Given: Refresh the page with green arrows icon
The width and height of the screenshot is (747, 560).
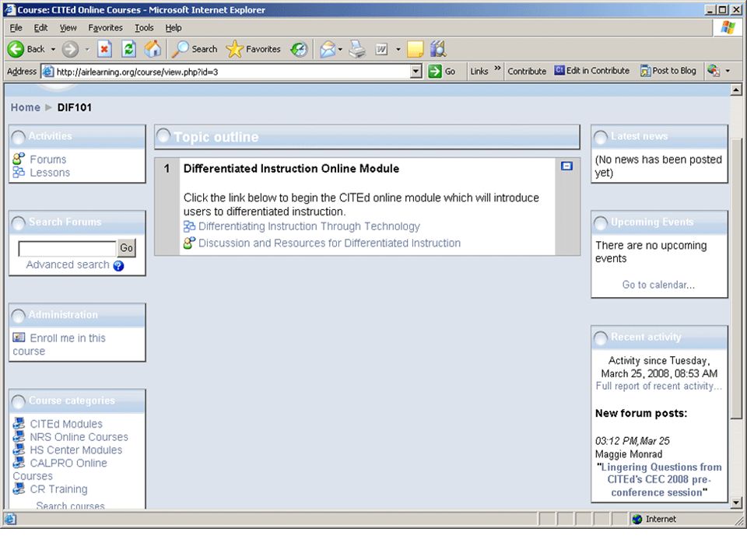Looking at the screenshot, I should pyautogui.click(x=128, y=49).
